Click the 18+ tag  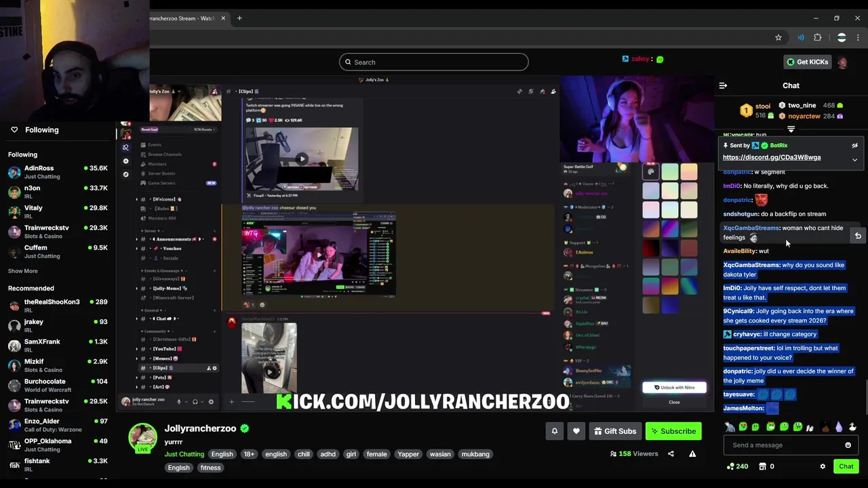[x=249, y=454]
